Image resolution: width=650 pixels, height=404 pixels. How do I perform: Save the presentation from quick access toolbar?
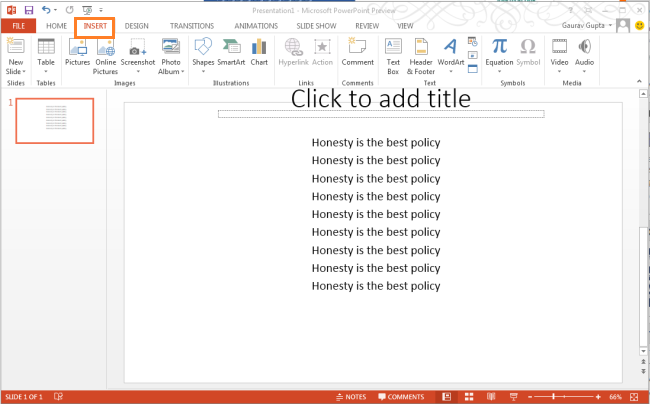point(28,9)
